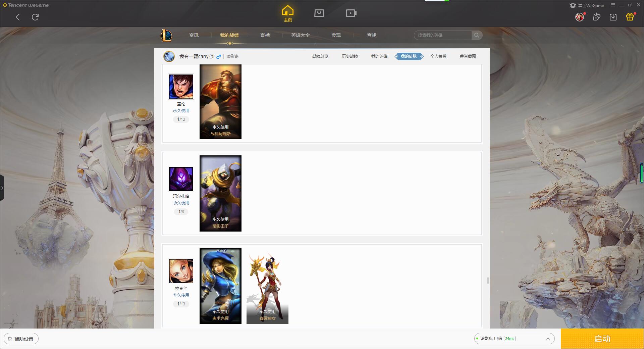
Task: Refresh the page with reload icon
Action: (35, 17)
